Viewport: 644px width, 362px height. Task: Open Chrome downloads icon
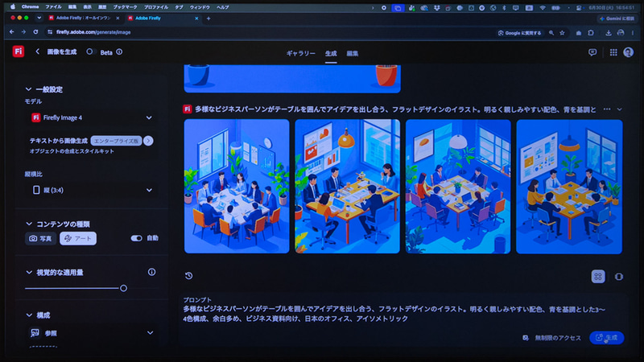[x=609, y=33]
